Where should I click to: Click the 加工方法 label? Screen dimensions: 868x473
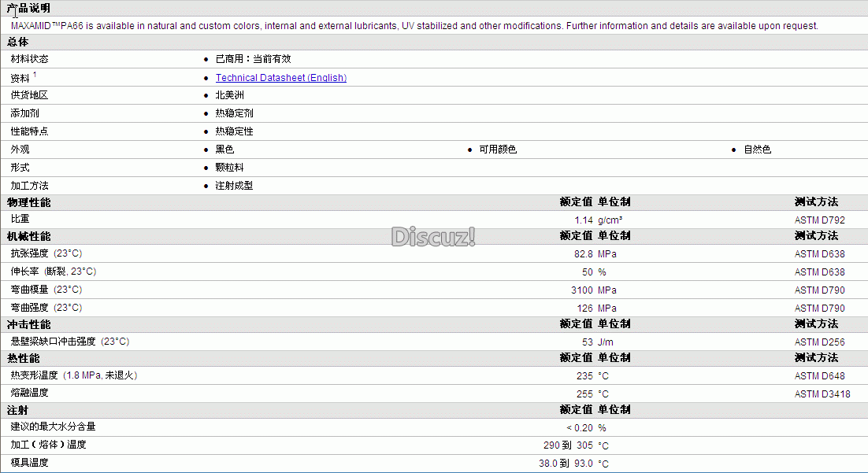coord(29,185)
